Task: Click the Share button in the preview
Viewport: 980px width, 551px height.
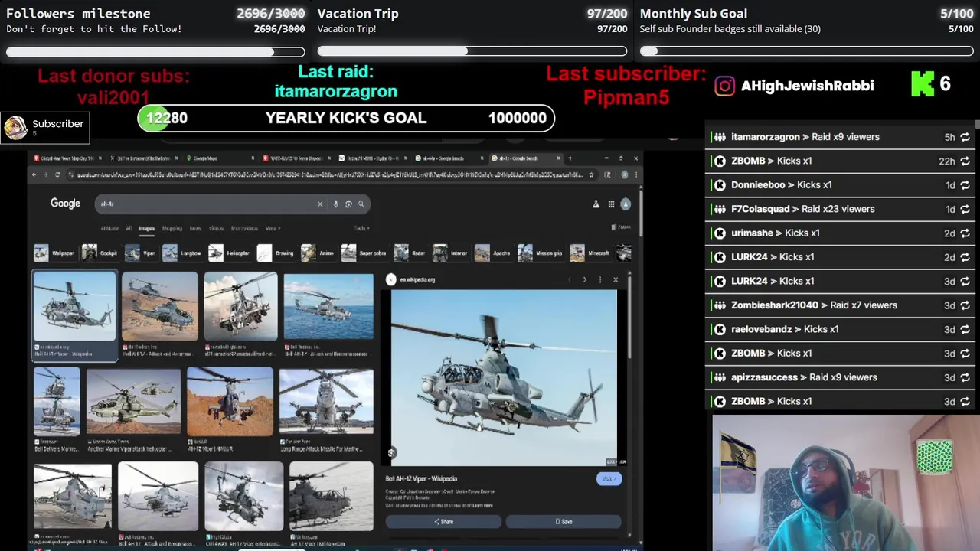Action: [443, 522]
